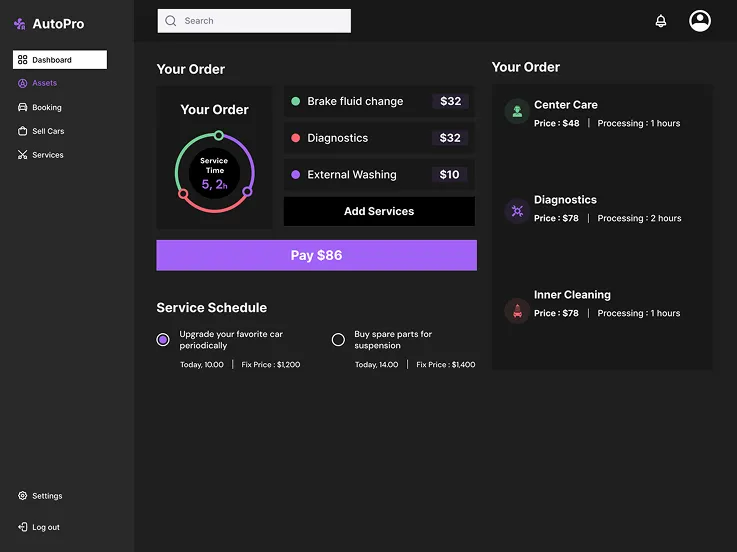This screenshot has width=737, height=552.
Task: Open Dashboard in the sidebar
Action: (60, 60)
